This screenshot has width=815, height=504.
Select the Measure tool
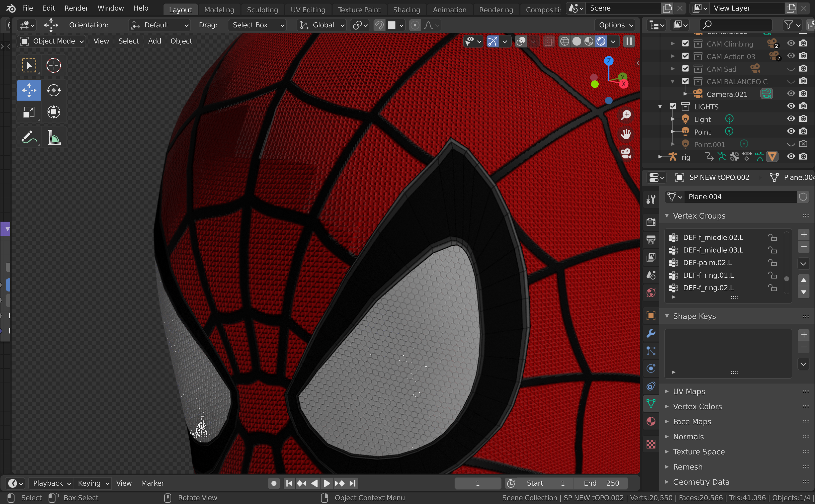pyautogui.click(x=53, y=137)
